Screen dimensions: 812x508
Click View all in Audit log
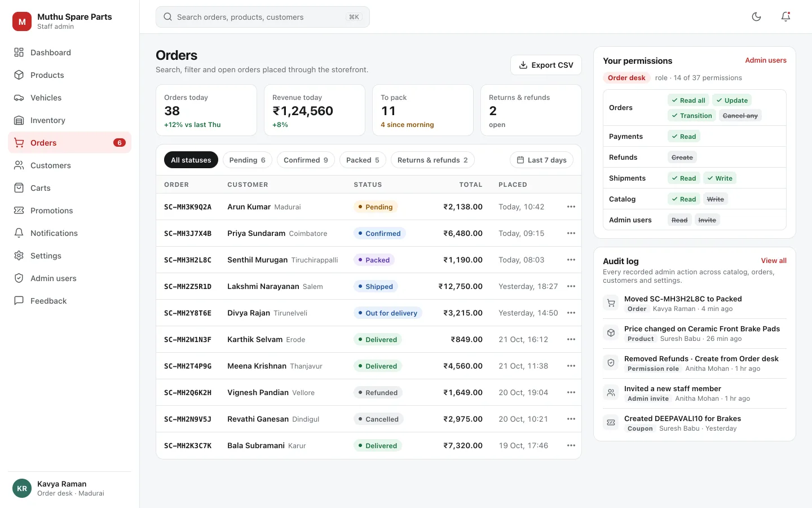(774, 261)
